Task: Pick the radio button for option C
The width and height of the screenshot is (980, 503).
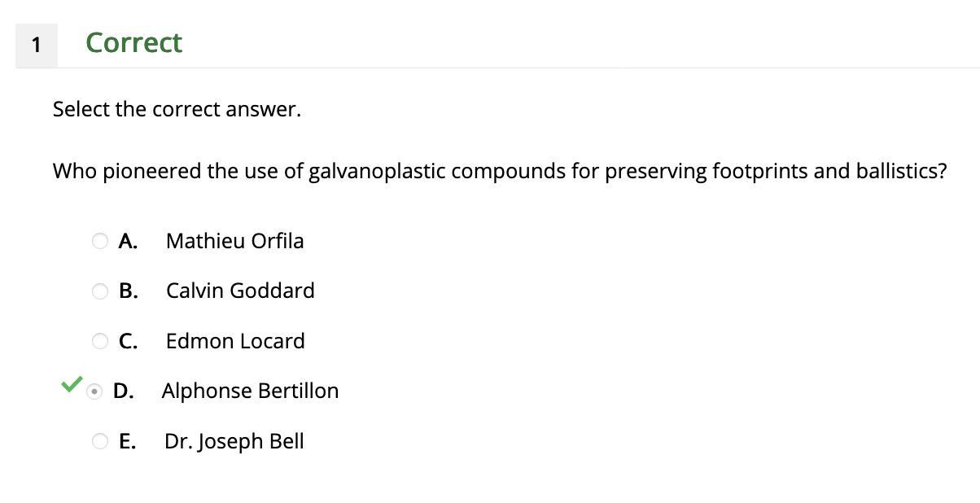Action: pos(100,341)
